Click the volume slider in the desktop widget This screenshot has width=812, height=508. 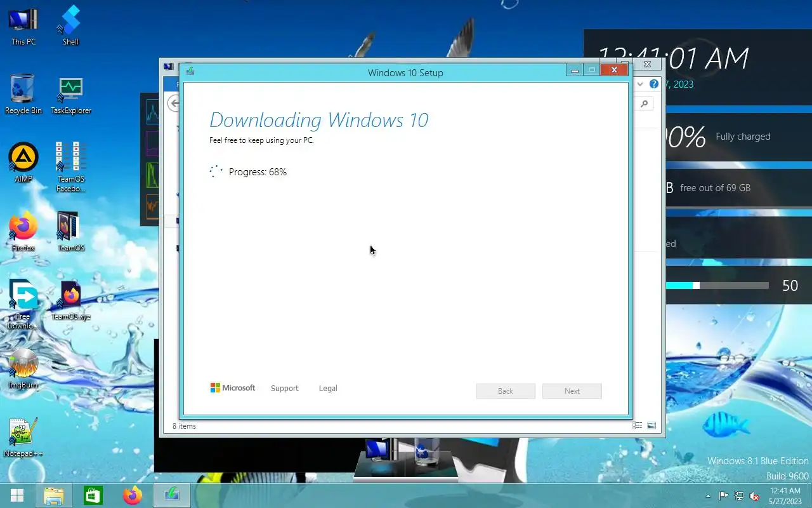(717, 286)
